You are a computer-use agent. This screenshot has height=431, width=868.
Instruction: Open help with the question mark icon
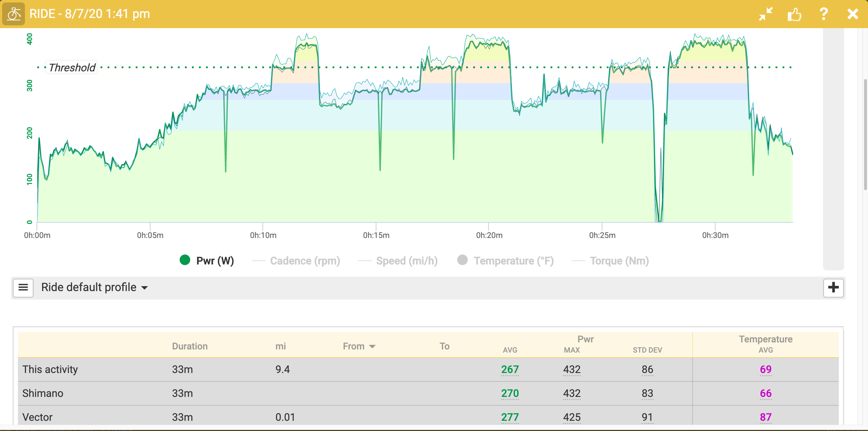(823, 14)
